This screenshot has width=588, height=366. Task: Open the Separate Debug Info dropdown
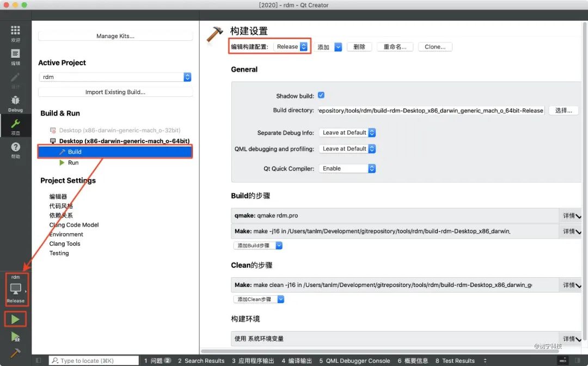(x=347, y=132)
